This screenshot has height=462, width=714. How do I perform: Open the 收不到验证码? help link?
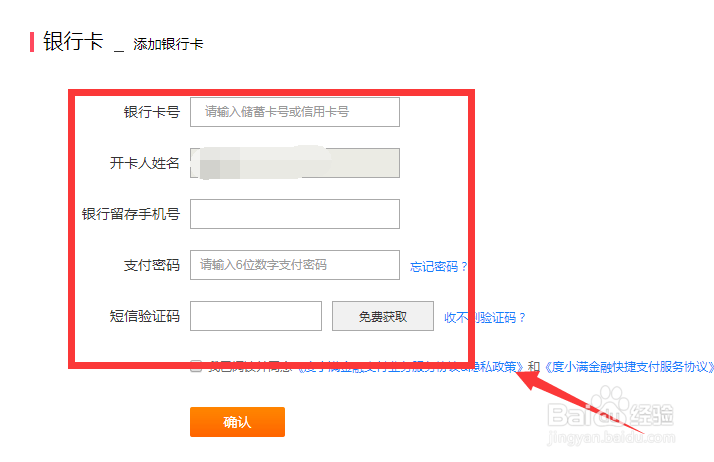(485, 318)
